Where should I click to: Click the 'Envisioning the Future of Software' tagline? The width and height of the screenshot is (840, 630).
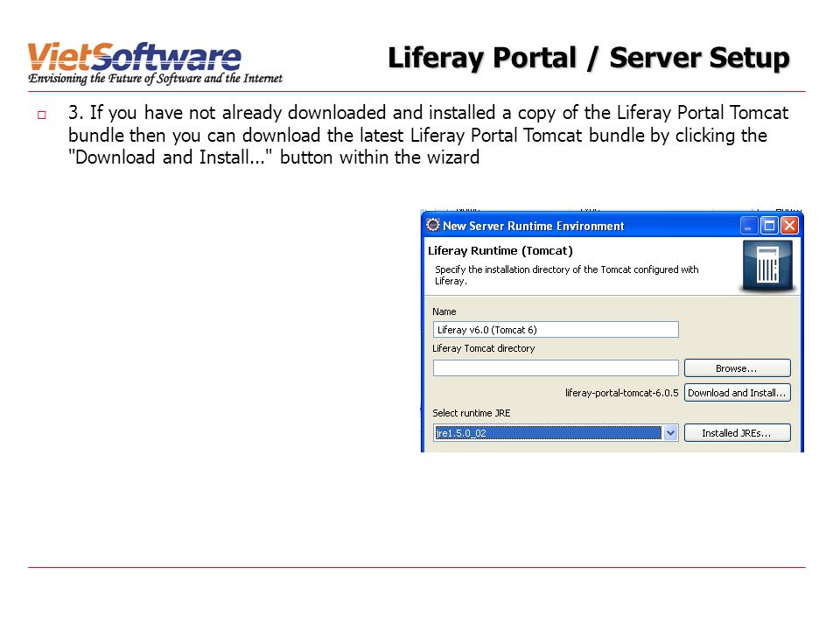tap(156, 79)
